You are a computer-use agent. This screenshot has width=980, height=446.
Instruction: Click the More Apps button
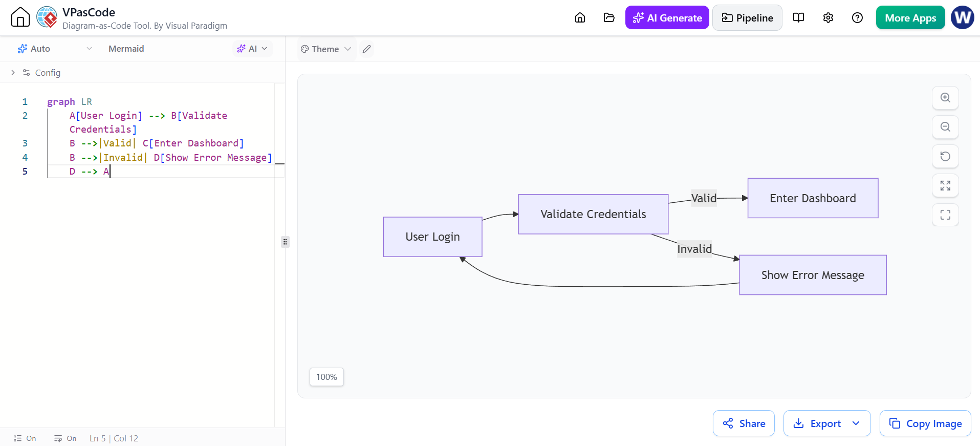910,18
